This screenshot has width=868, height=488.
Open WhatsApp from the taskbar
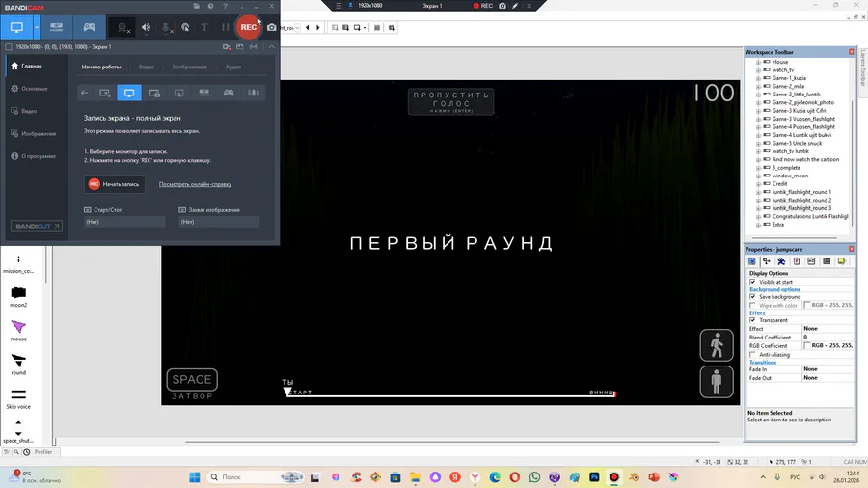point(534,477)
